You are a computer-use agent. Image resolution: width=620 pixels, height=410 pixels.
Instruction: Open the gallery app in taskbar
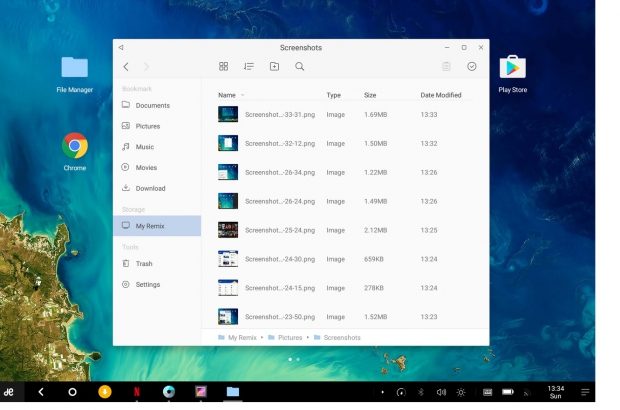[201, 391]
